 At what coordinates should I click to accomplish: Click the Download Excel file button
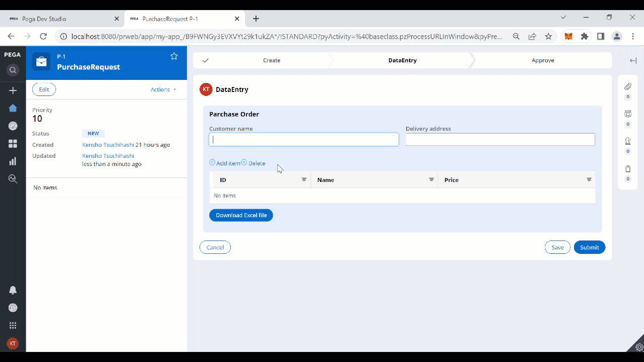(241, 215)
